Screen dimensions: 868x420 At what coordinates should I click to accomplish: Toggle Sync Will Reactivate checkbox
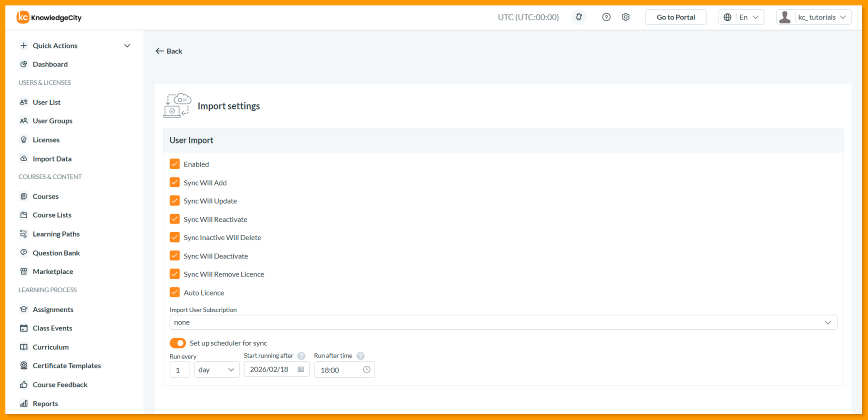pos(175,219)
